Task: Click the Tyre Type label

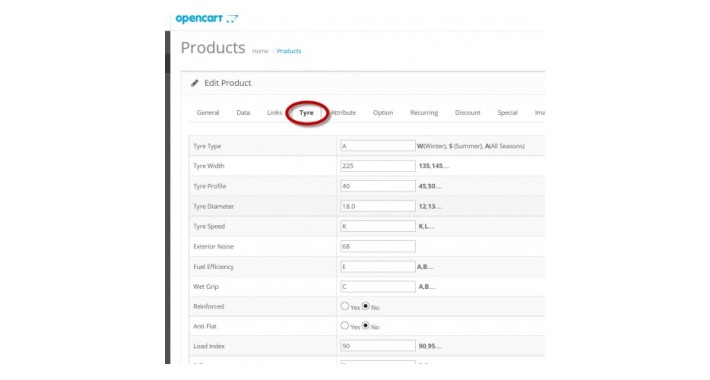Action: tap(207, 146)
